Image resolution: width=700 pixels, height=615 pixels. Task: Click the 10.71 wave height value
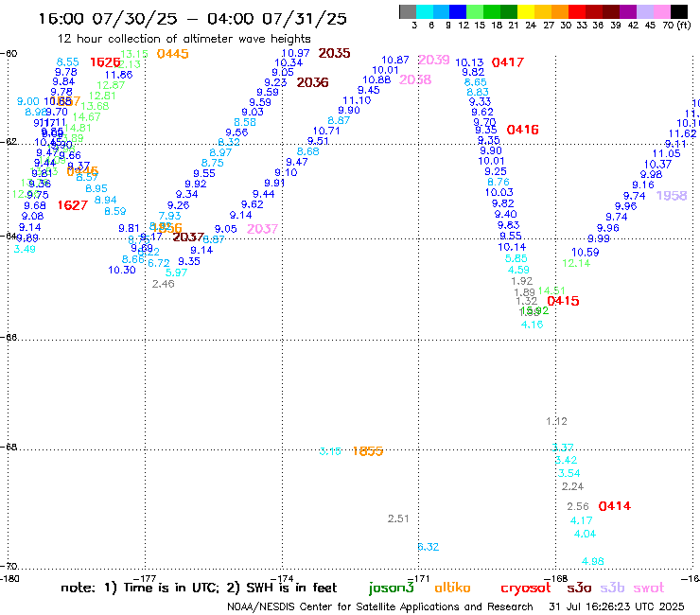coord(326,131)
